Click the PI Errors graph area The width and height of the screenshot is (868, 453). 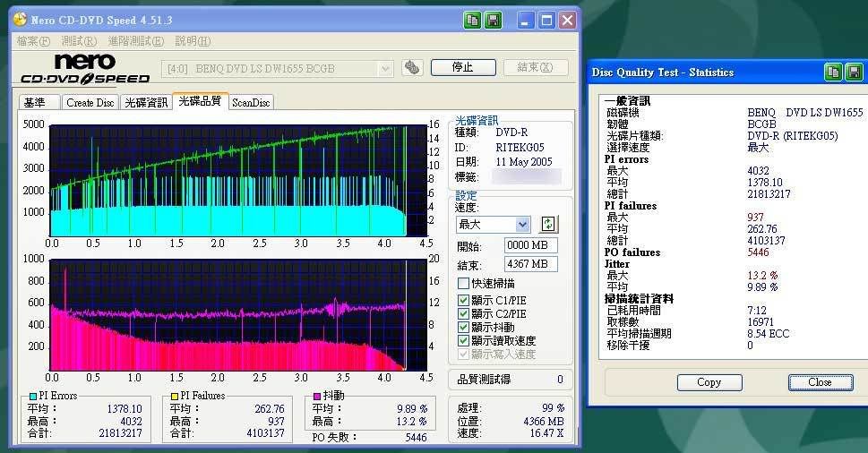[238, 181]
